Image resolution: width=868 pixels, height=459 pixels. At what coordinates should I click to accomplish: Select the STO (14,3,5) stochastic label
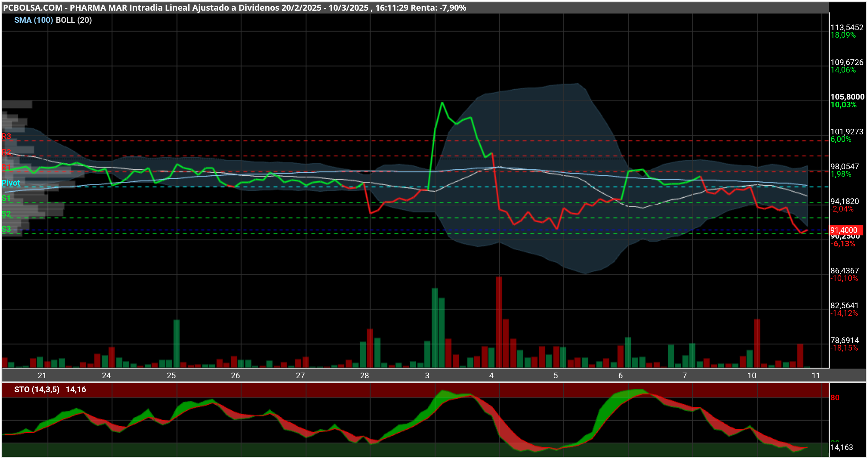point(37,390)
